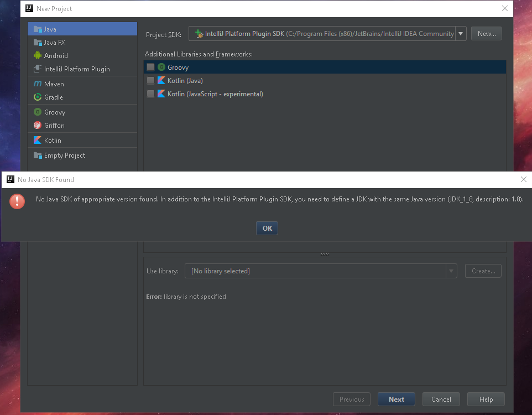Open the Project SDK combo box showing IntelliJ Platform Plugin SDK
The width and height of the screenshot is (532, 415).
tap(327, 34)
